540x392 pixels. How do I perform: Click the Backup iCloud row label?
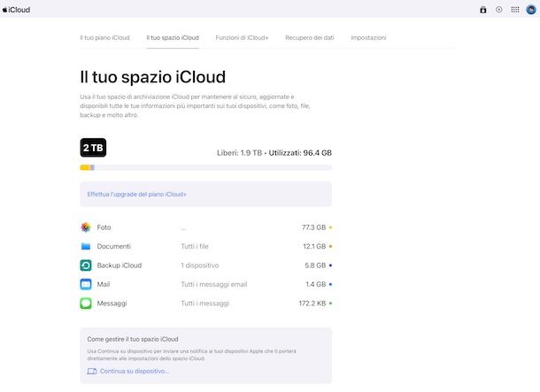click(x=120, y=265)
